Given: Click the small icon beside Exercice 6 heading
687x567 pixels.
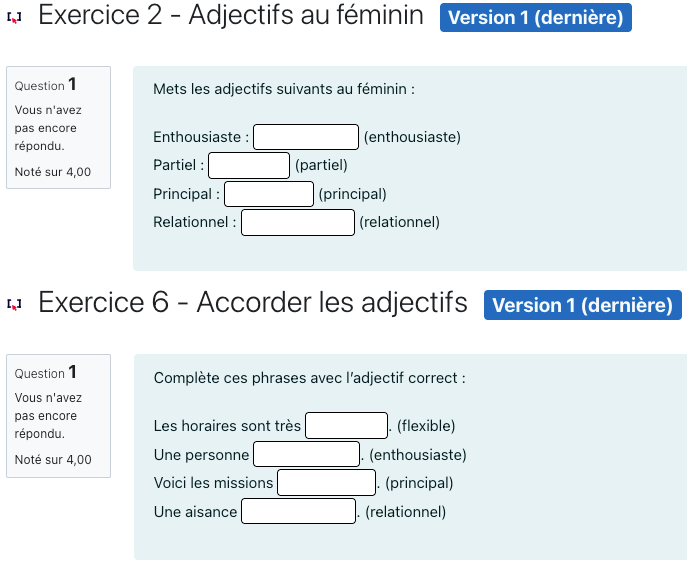Looking at the screenshot, I should coord(14,304).
